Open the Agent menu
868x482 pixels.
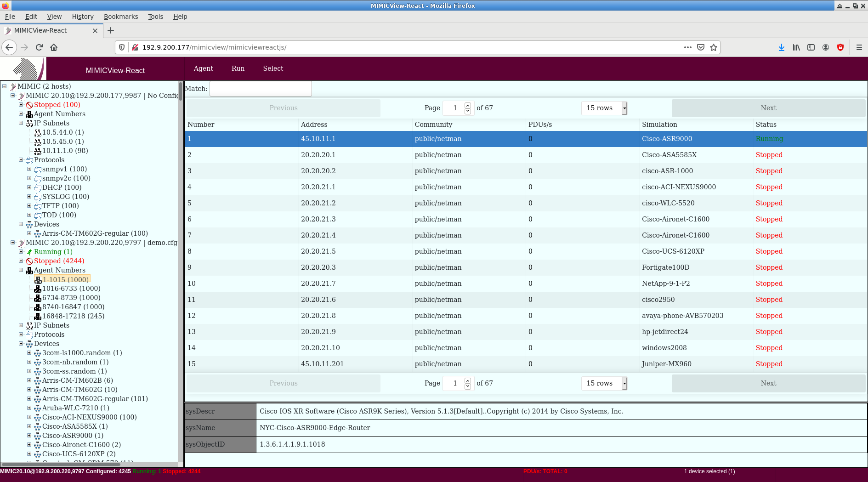click(x=203, y=68)
